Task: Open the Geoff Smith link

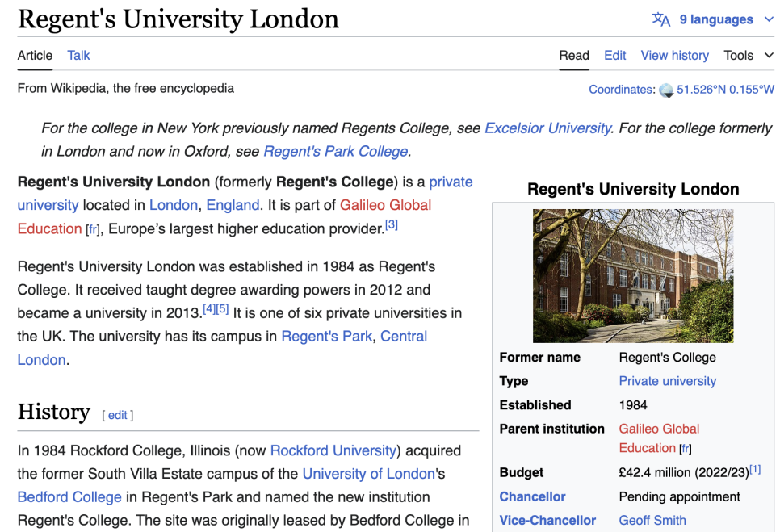Action: [x=652, y=521]
